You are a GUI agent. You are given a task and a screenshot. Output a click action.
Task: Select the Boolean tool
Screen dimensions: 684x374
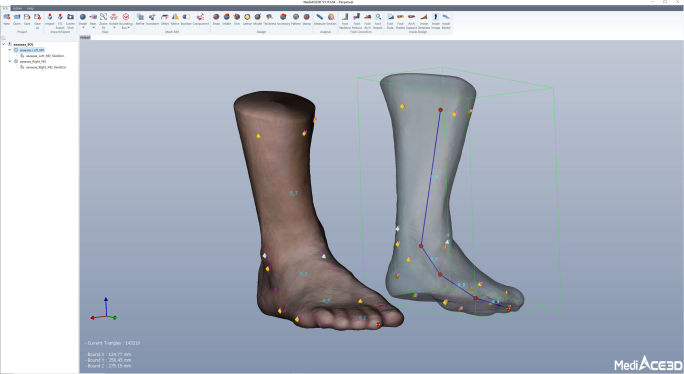coord(186,19)
